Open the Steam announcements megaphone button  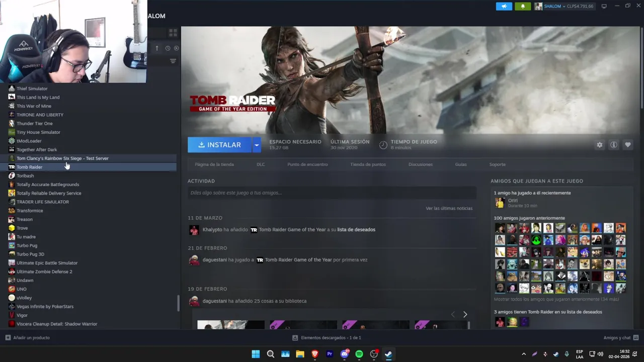504,6
